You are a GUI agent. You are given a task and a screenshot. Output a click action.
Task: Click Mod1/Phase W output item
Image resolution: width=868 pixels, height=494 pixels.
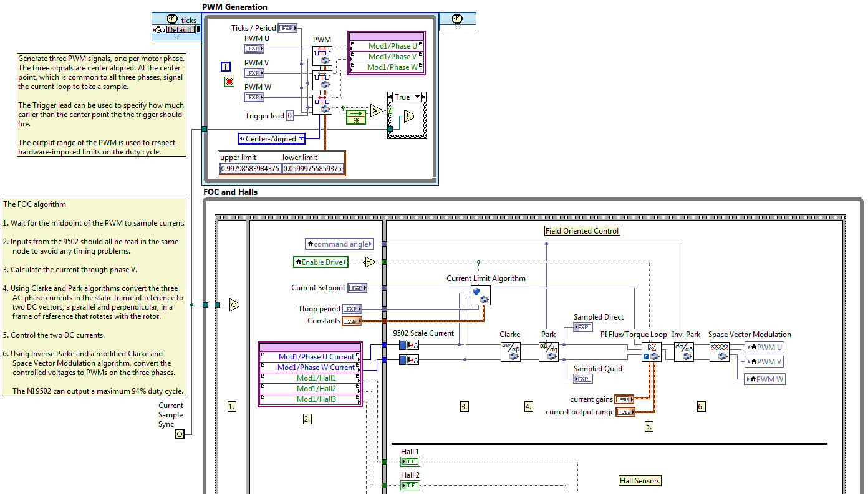[x=386, y=67]
